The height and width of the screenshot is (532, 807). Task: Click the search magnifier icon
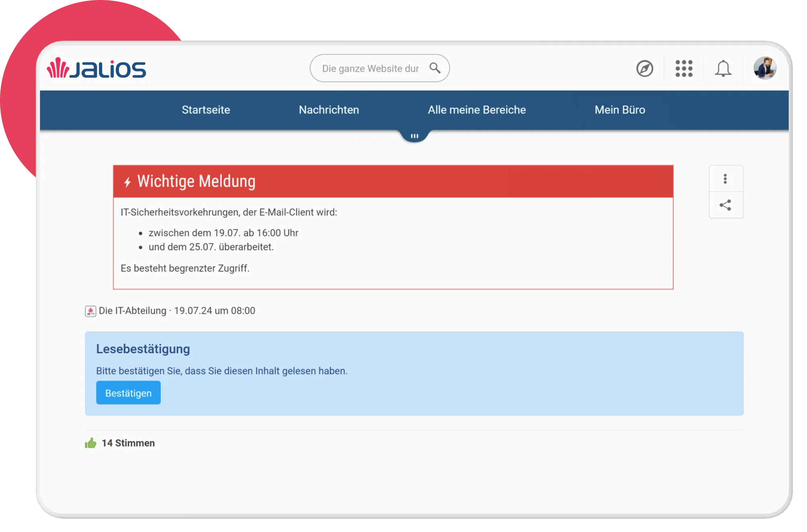point(435,68)
